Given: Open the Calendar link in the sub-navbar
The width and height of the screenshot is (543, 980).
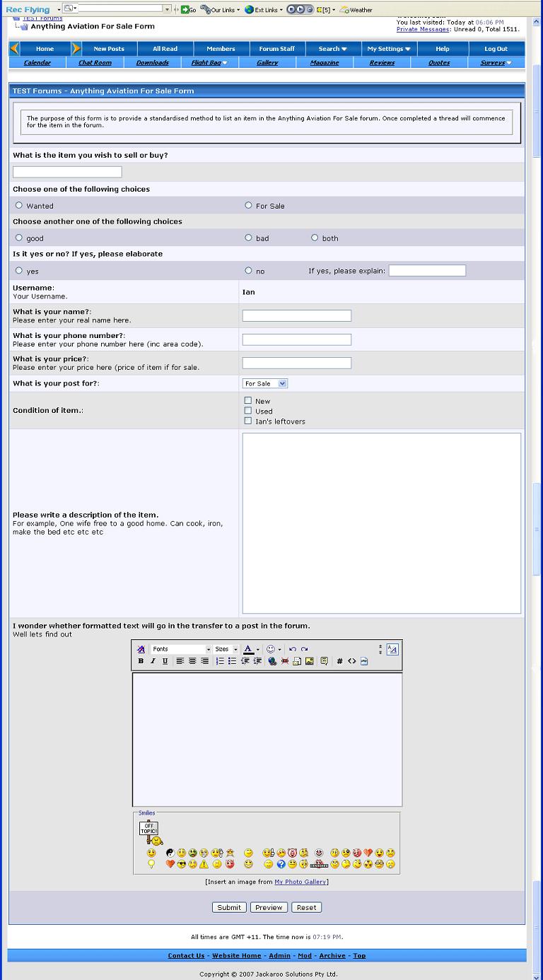Looking at the screenshot, I should click(37, 62).
